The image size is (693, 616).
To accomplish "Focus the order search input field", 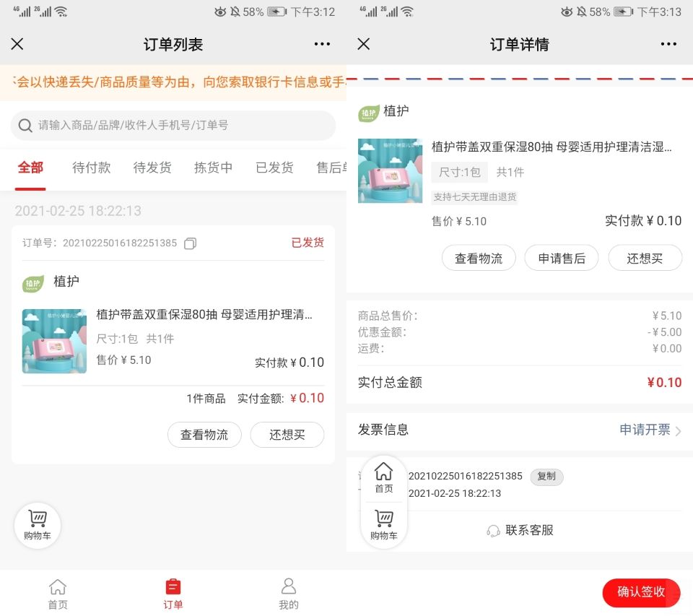I will pyautogui.click(x=173, y=126).
